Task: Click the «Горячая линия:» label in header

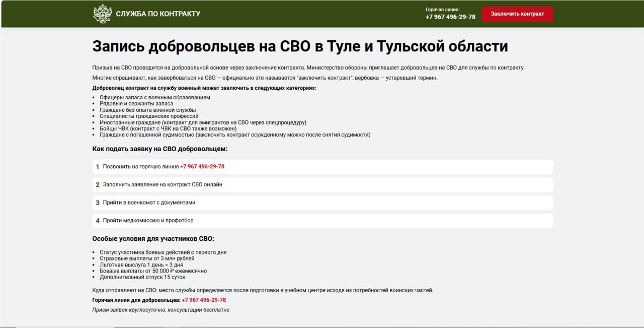Action: (x=442, y=9)
